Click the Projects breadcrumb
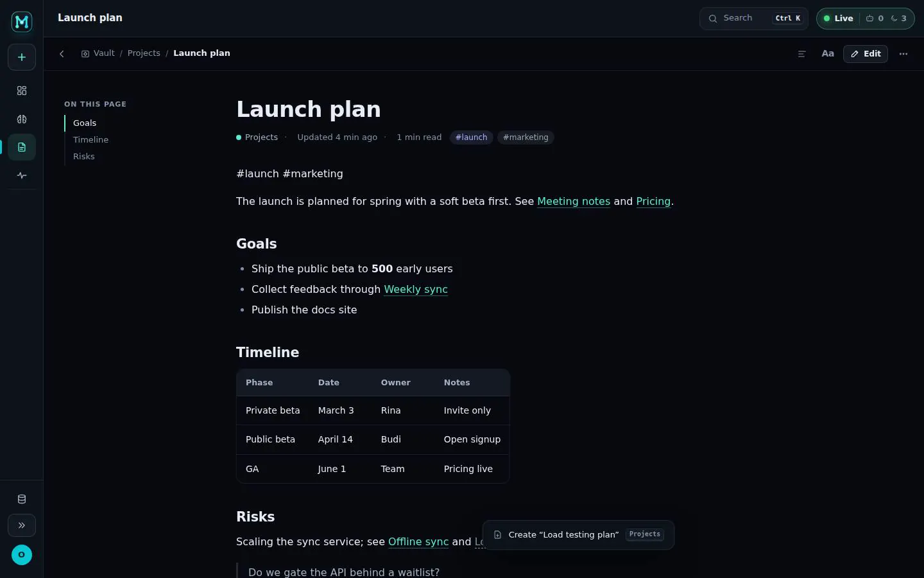This screenshot has width=924, height=578. tap(144, 53)
